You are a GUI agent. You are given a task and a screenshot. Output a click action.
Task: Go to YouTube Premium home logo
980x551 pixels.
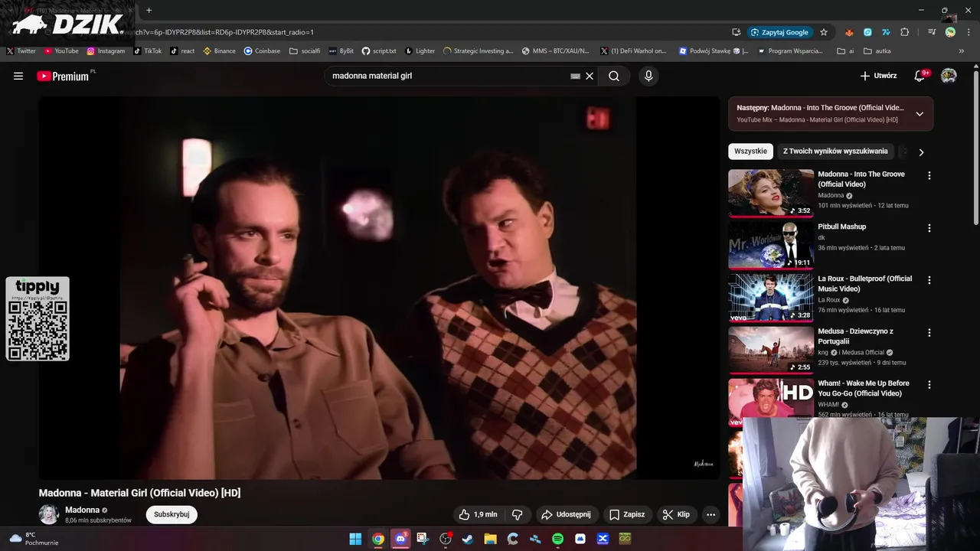pyautogui.click(x=63, y=76)
